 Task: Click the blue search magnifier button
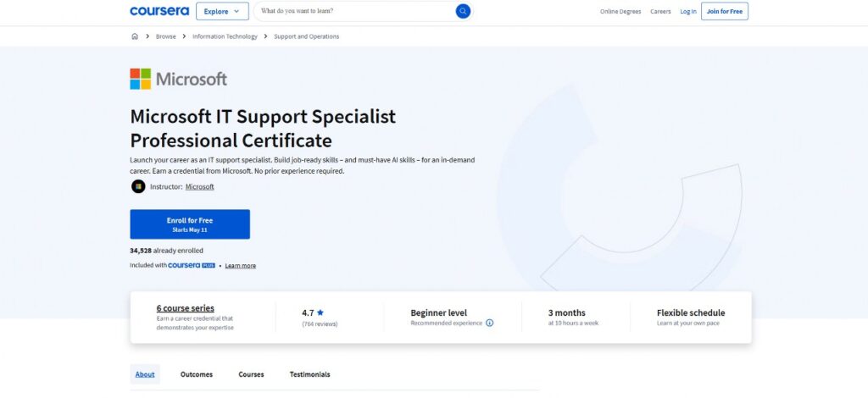click(x=463, y=11)
